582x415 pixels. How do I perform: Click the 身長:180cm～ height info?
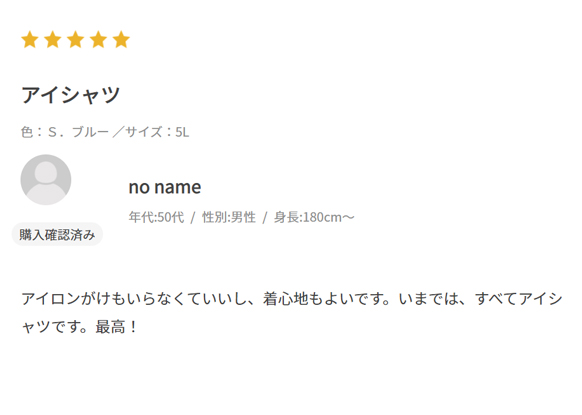pos(314,217)
